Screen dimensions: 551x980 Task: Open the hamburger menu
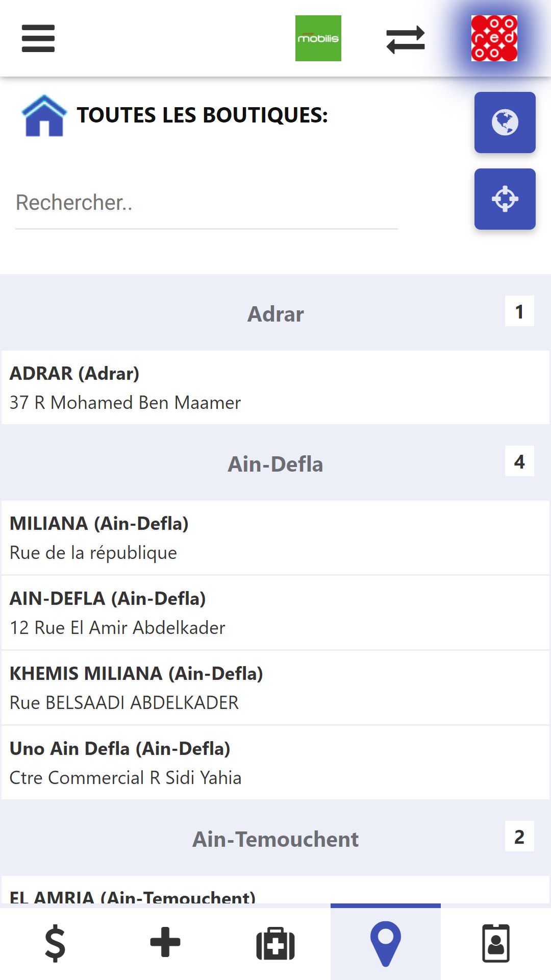click(x=38, y=39)
